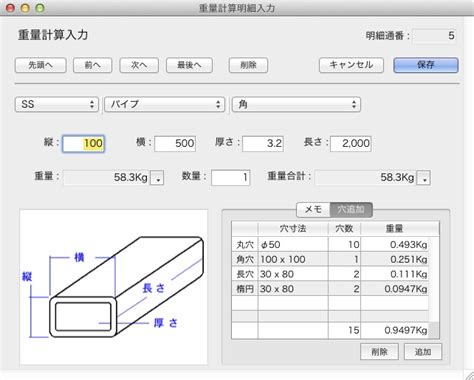
Task: Click the 明細通番 number field
Action: click(x=434, y=36)
